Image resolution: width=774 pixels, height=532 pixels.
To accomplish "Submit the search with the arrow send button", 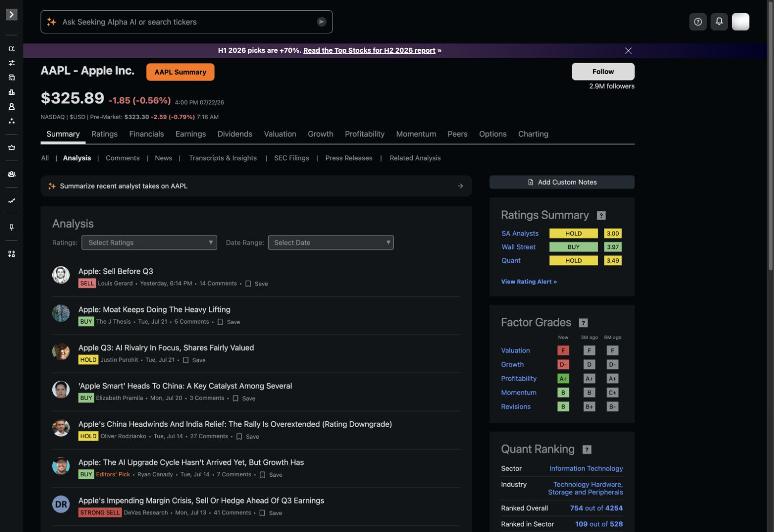I will click(x=321, y=22).
